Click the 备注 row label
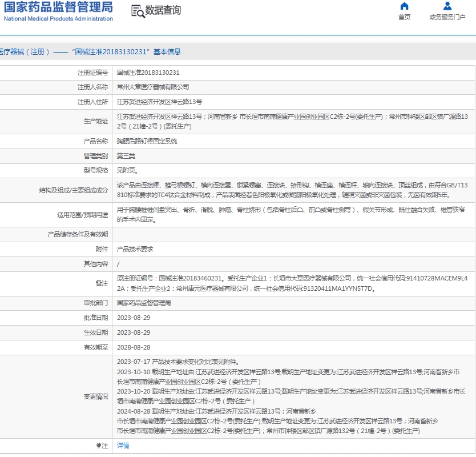The height and width of the screenshot is (457, 476). click(x=102, y=283)
